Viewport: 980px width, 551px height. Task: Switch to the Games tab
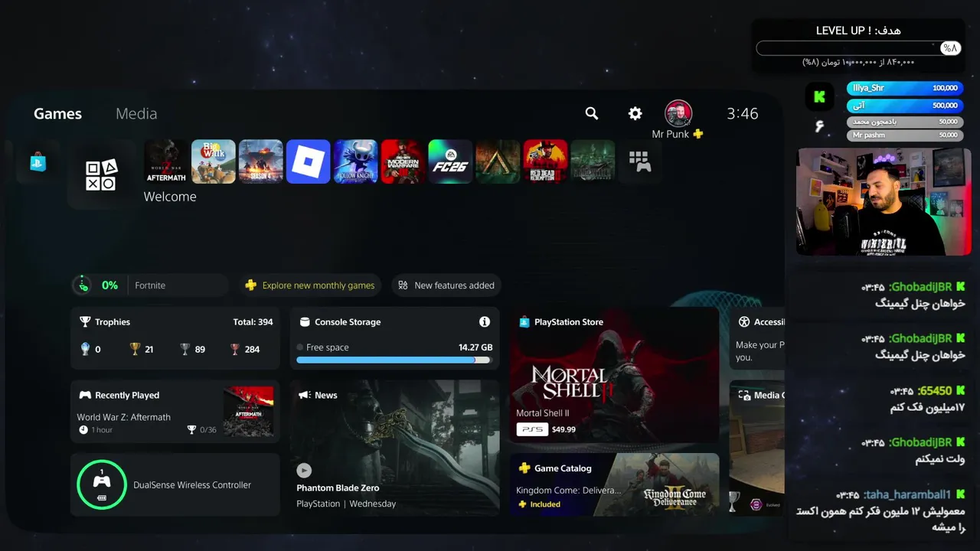pyautogui.click(x=57, y=114)
